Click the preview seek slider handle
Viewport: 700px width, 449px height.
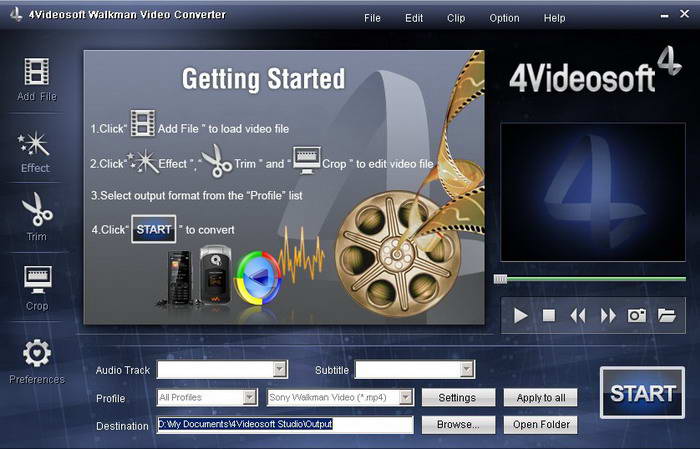pyautogui.click(x=500, y=279)
